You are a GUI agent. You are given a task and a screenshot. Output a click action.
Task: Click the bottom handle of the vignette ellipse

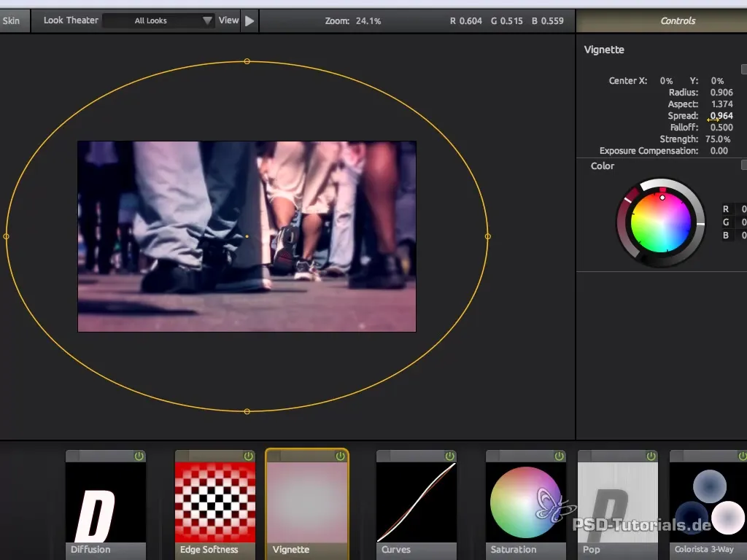[x=247, y=411]
